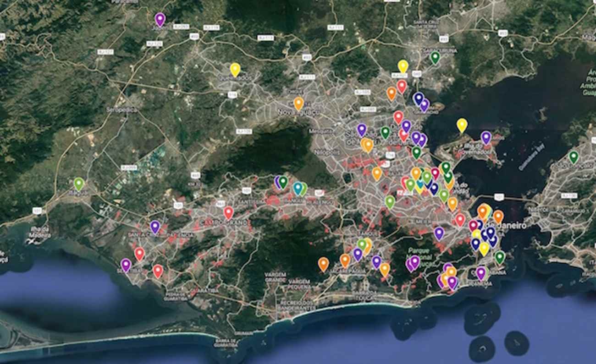Viewport: 596px width, 364px height.
Task: Open the green pin near Saracuruna
Action: (x=435, y=57)
